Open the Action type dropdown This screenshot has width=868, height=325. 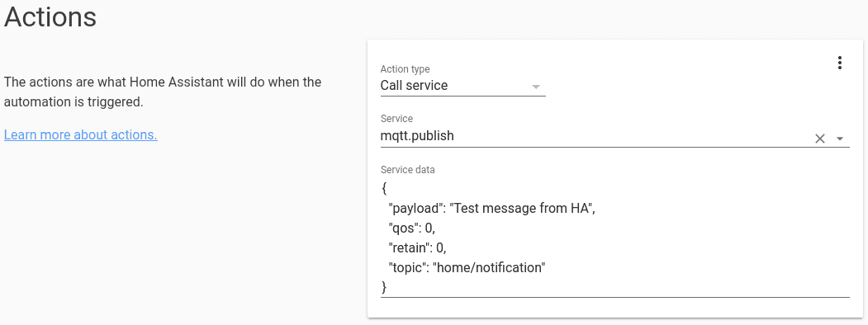point(462,87)
